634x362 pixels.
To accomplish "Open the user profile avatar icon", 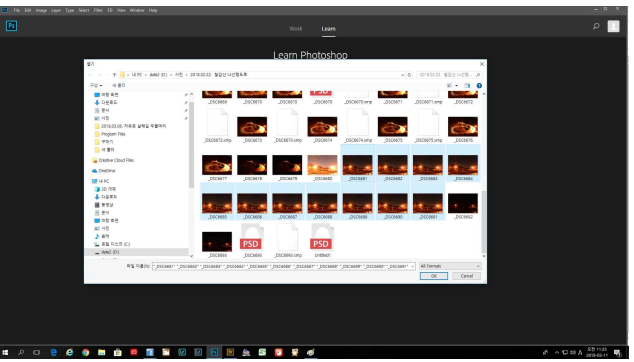I will (613, 26).
